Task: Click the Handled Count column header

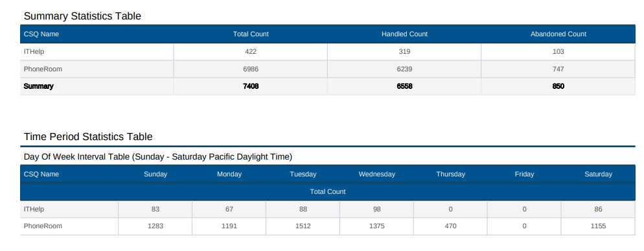Action: point(404,34)
